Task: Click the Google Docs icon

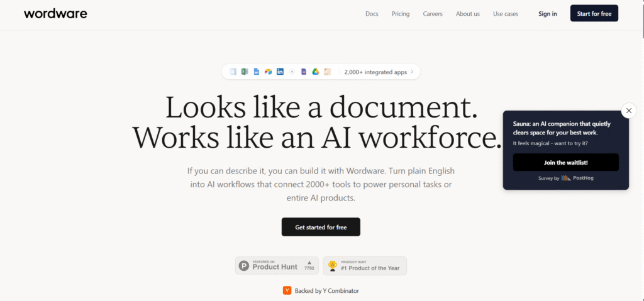Action: 257,72
